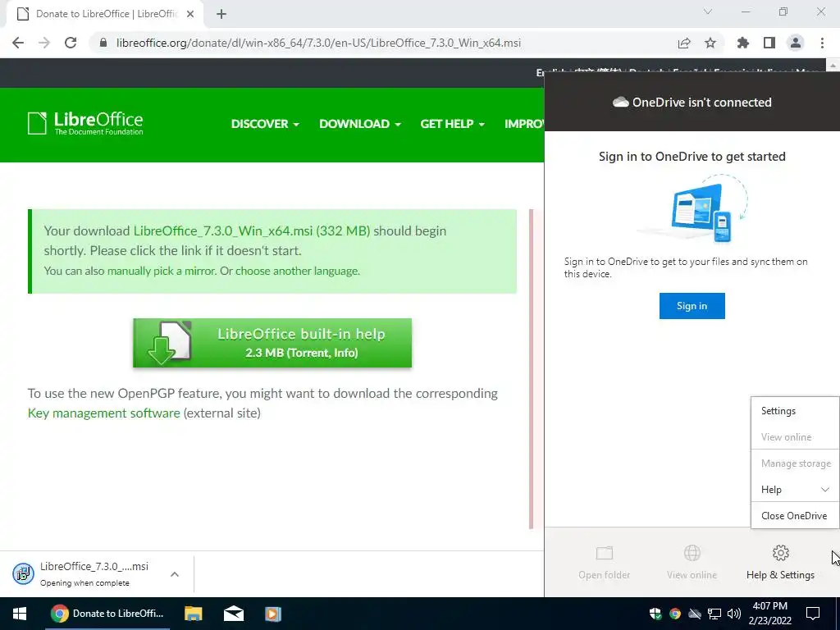Click Help & Settings gear icon
Viewport: 840px width, 630px height.
point(781,553)
